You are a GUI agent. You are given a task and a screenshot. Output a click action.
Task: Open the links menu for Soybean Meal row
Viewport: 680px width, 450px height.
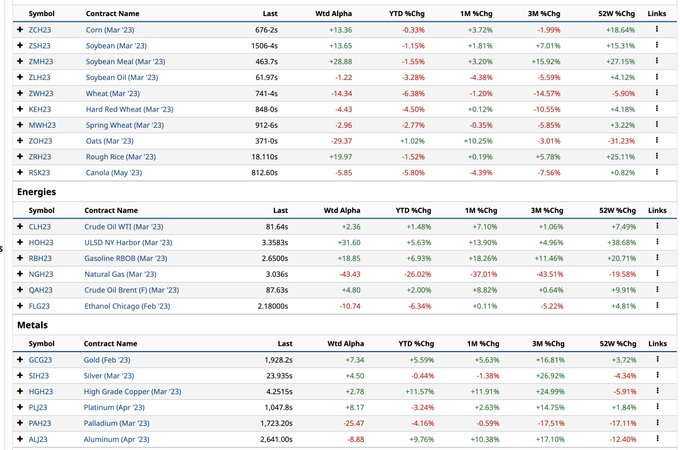coord(657,62)
